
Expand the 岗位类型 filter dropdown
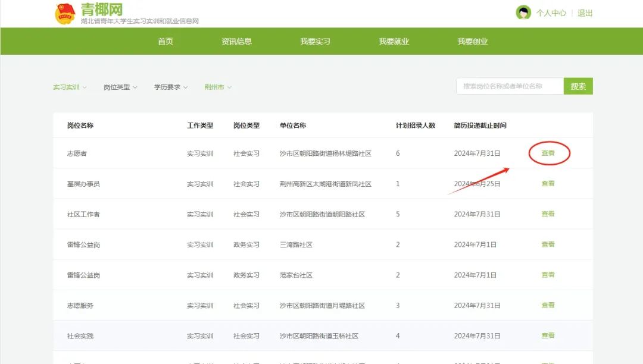coord(120,87)
